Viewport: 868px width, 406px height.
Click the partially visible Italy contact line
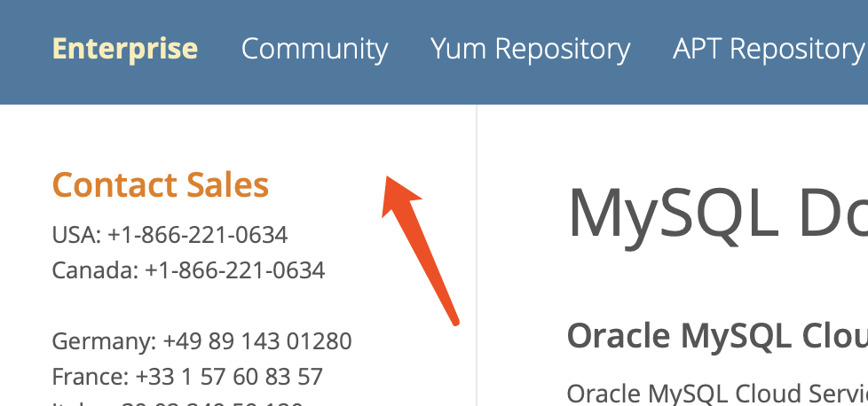178,402
